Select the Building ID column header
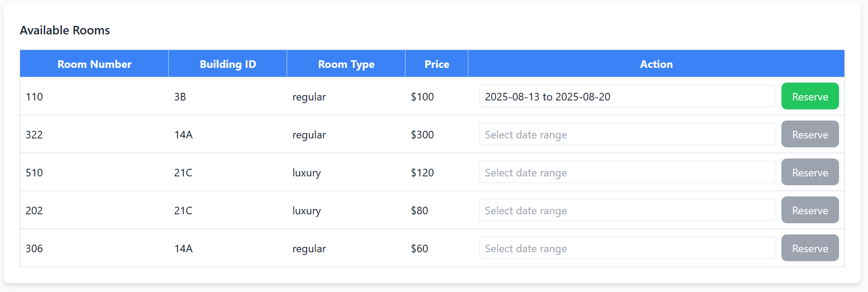 228,64
